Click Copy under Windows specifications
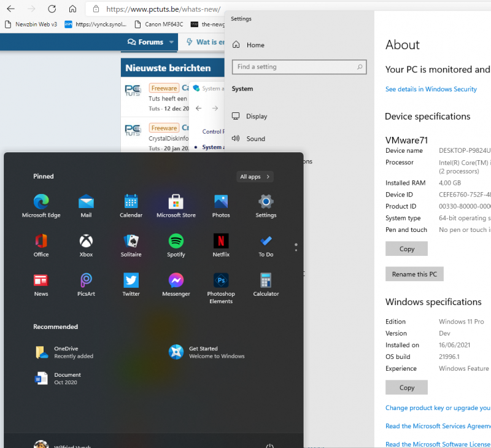The width and height of the screenshot is (491, 448). click(x=406, y=387)
